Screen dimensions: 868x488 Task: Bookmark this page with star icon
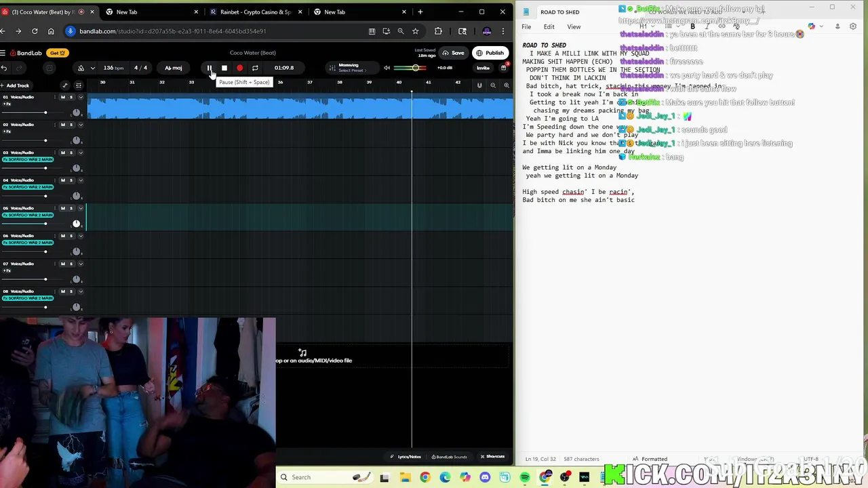(416, 31)
